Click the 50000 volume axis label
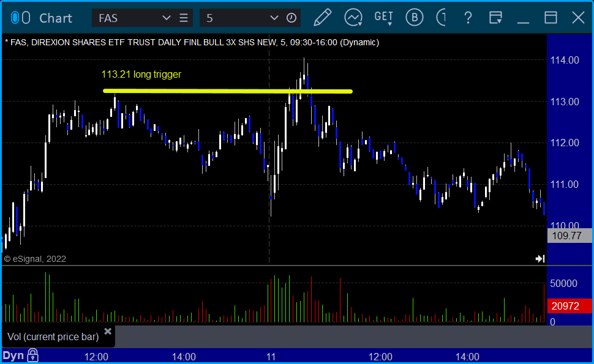This screenshot has height=364, width=594. click(x=563, y=283)
